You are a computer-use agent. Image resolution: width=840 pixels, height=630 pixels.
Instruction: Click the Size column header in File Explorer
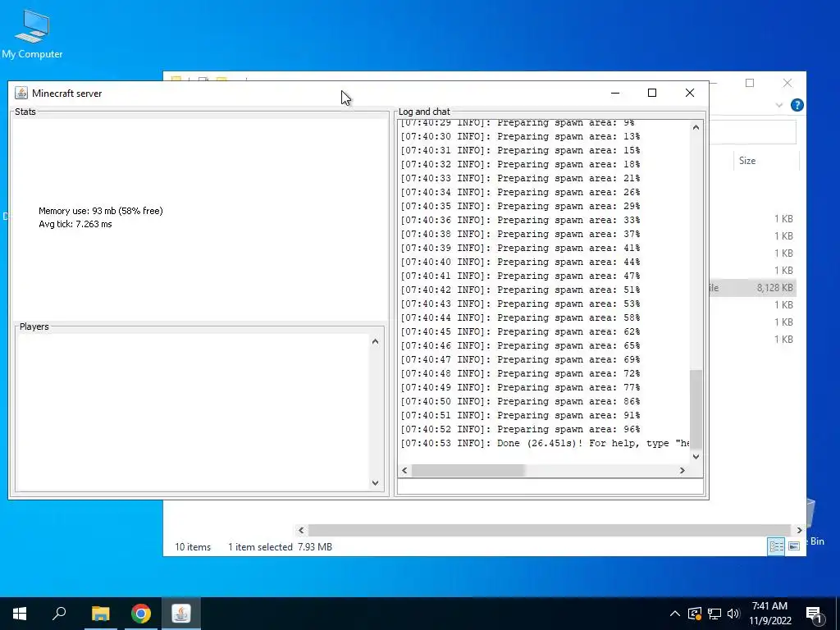(765, 161)
